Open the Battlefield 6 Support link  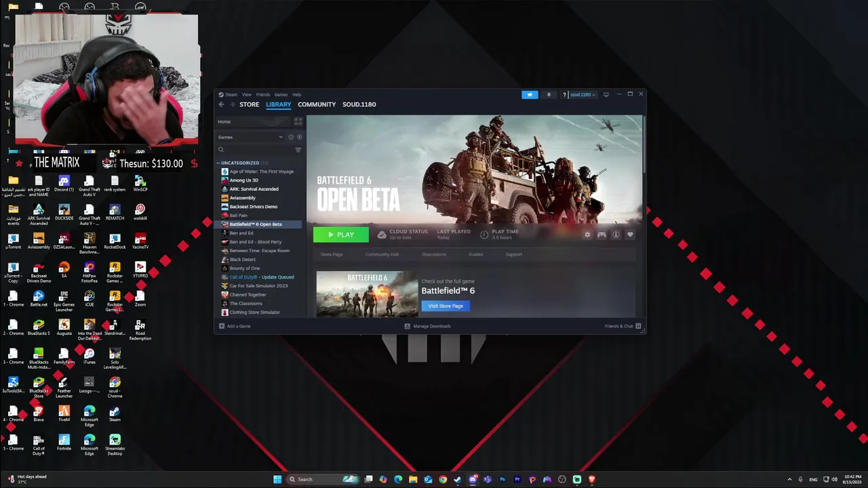[x=514, y=254]
